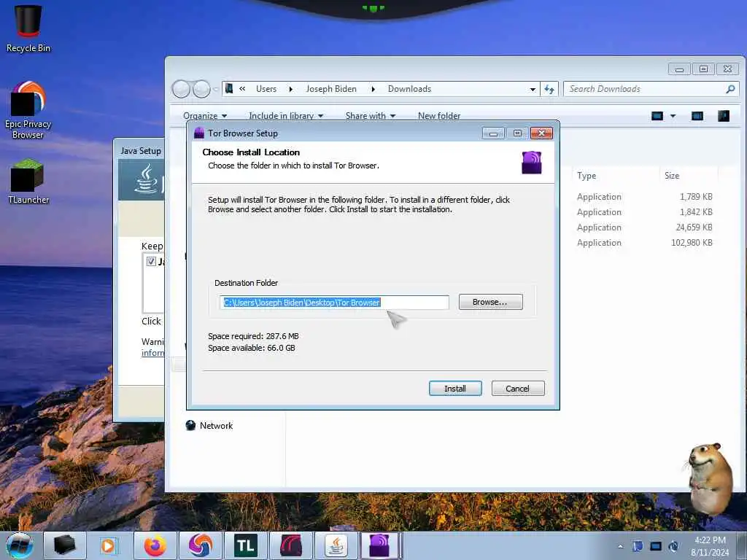Open the view options dropdown arrow
The image size is (747, 560).
tap(673, 116)
